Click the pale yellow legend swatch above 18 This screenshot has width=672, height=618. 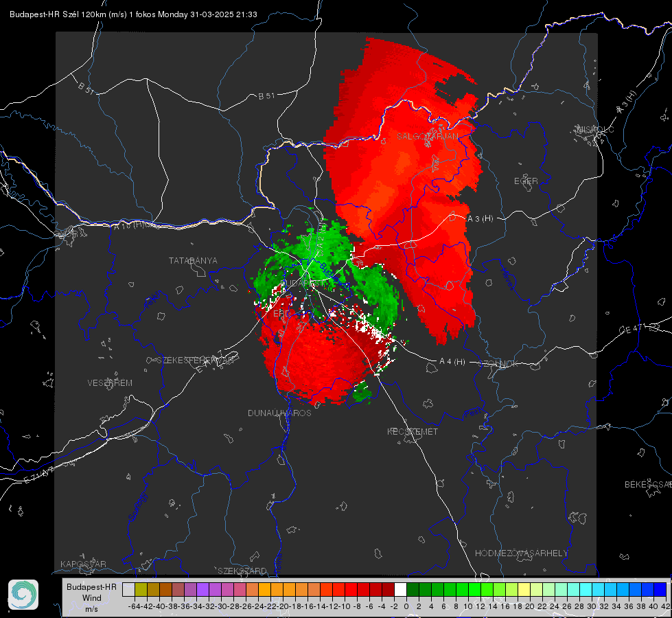(x=524, y=589)
